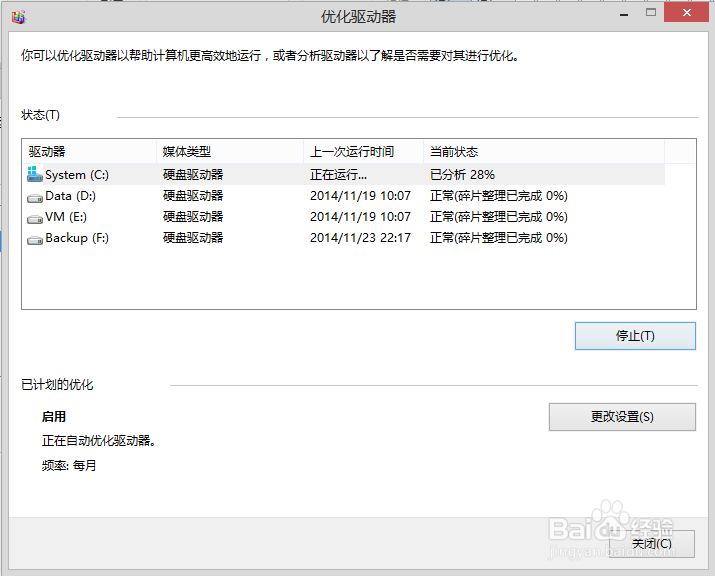
Task: Click 频率: 每月 frequency text
Action: pos(69,466)
